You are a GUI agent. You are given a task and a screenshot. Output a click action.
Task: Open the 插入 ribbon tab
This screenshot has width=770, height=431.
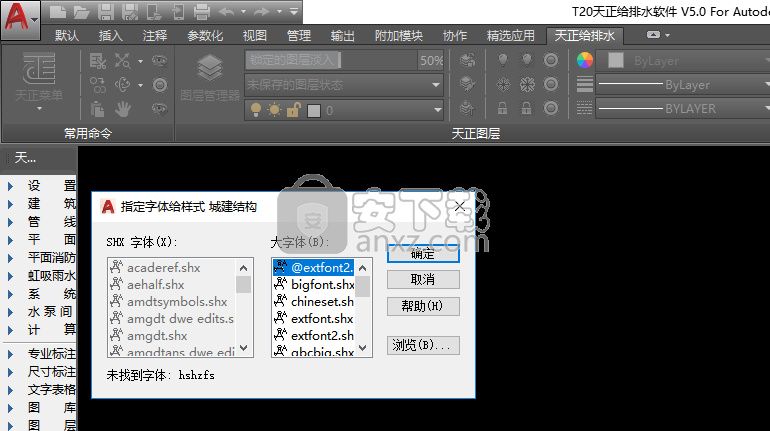110,35
